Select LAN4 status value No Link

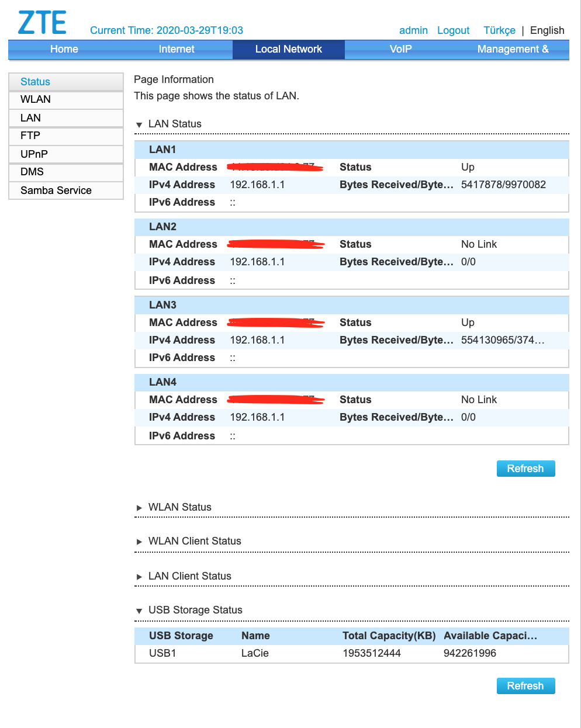tap(479, 400)
